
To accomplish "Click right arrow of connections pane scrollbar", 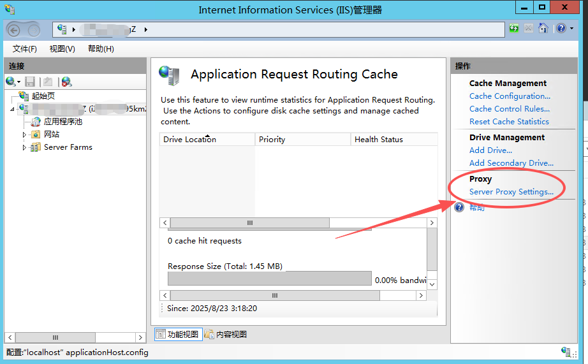I will click(140, 337).
